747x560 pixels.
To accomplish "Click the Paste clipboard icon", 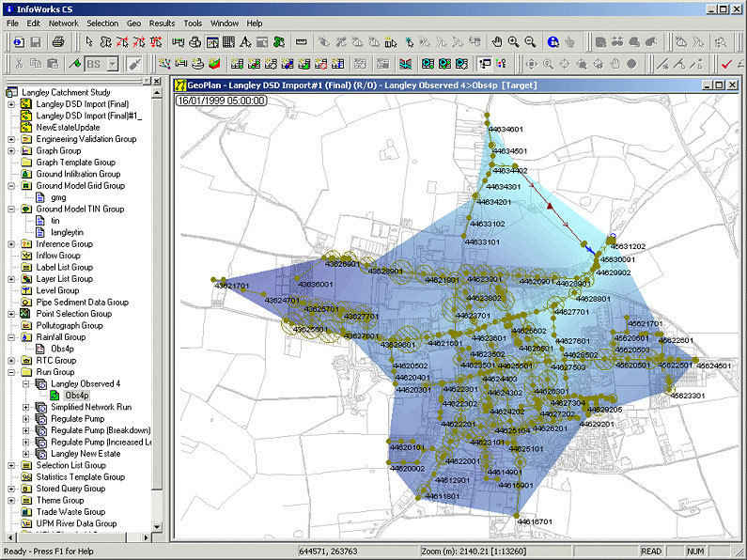I will tap(53, 64).
